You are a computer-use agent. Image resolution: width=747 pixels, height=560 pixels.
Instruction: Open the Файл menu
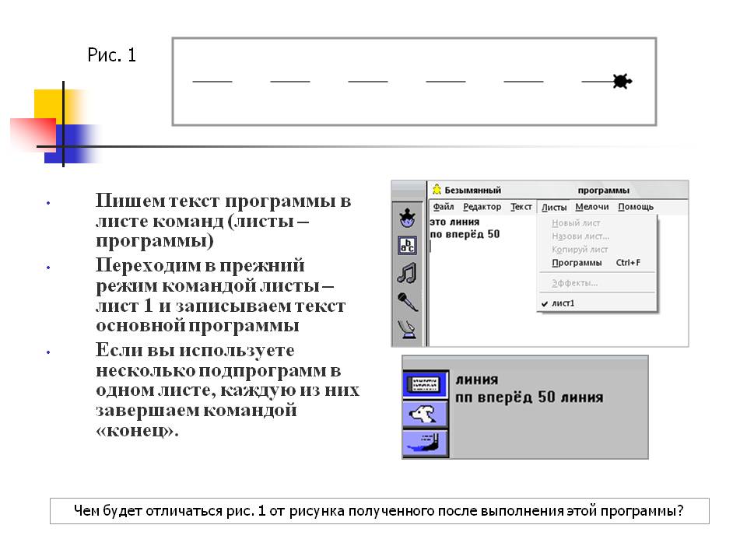pyautogui.click(x=443, y=207)
